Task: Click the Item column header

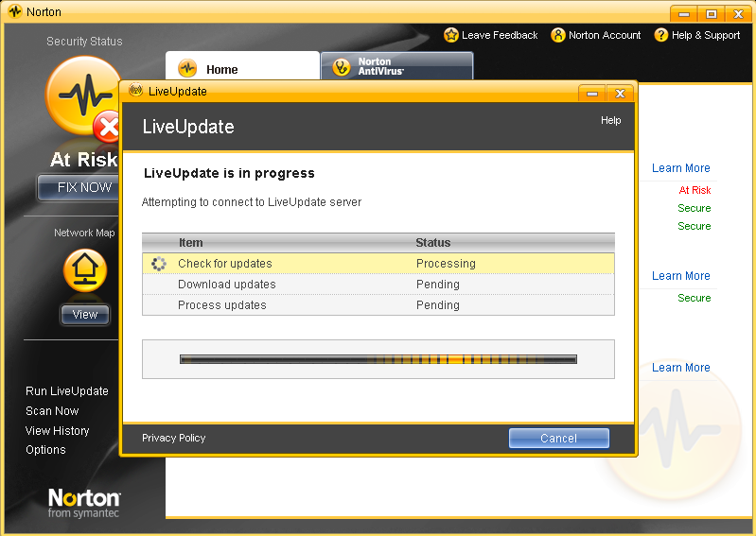Action: (x=191, y=243)
